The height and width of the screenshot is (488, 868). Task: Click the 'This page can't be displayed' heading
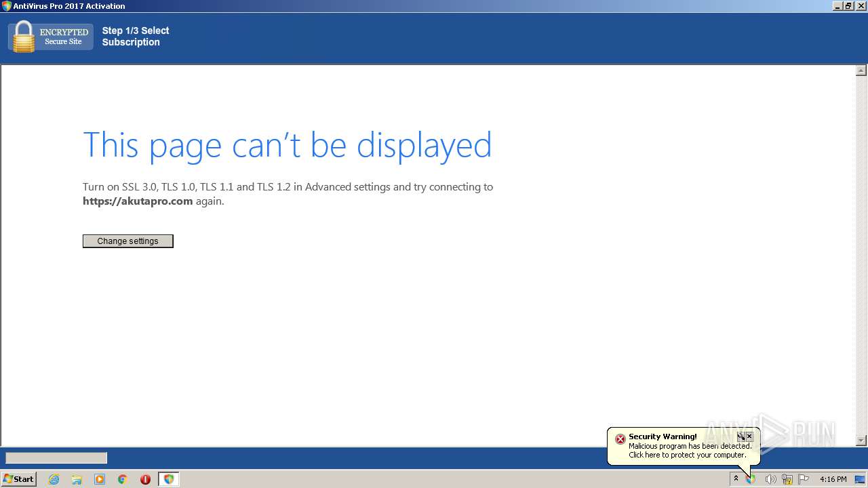click(x=288, y=145)
